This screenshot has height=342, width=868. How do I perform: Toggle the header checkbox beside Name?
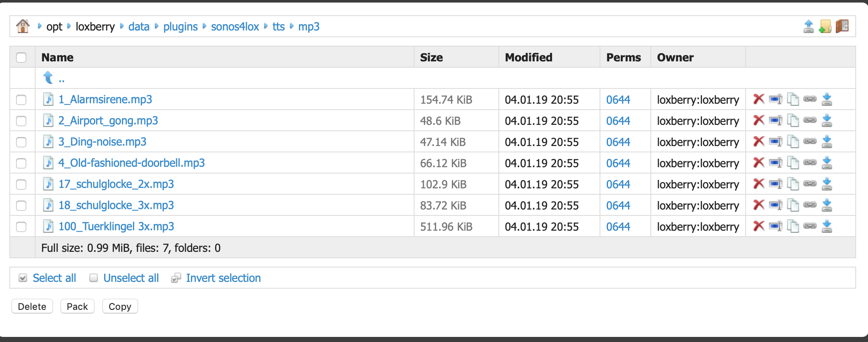coord(21,58)
